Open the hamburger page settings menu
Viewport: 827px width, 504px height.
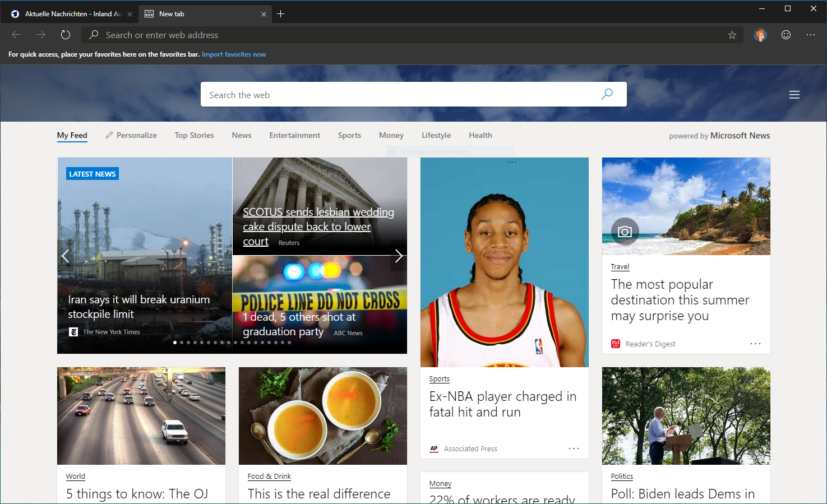coord(794,95)
